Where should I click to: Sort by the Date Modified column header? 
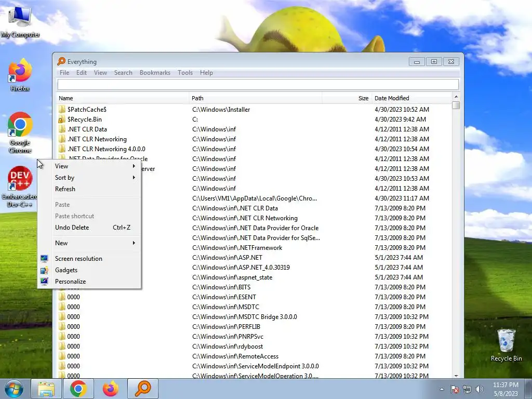tap(412, 98)
